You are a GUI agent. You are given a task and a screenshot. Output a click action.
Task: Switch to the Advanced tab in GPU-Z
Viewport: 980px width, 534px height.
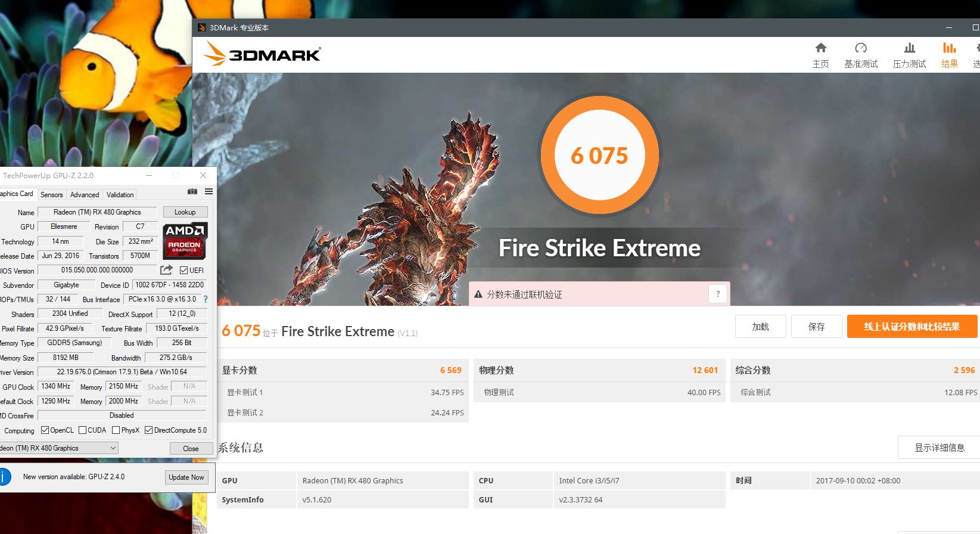coord(85,195)
